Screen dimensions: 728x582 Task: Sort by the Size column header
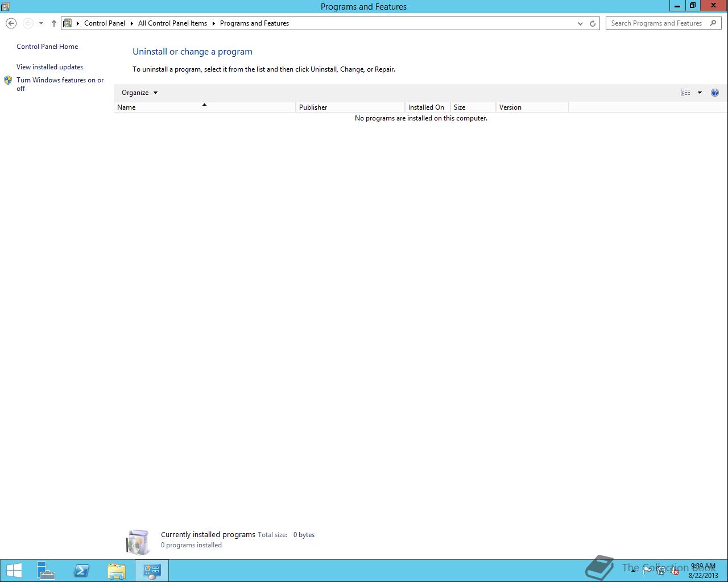click(x=473, y=107)
